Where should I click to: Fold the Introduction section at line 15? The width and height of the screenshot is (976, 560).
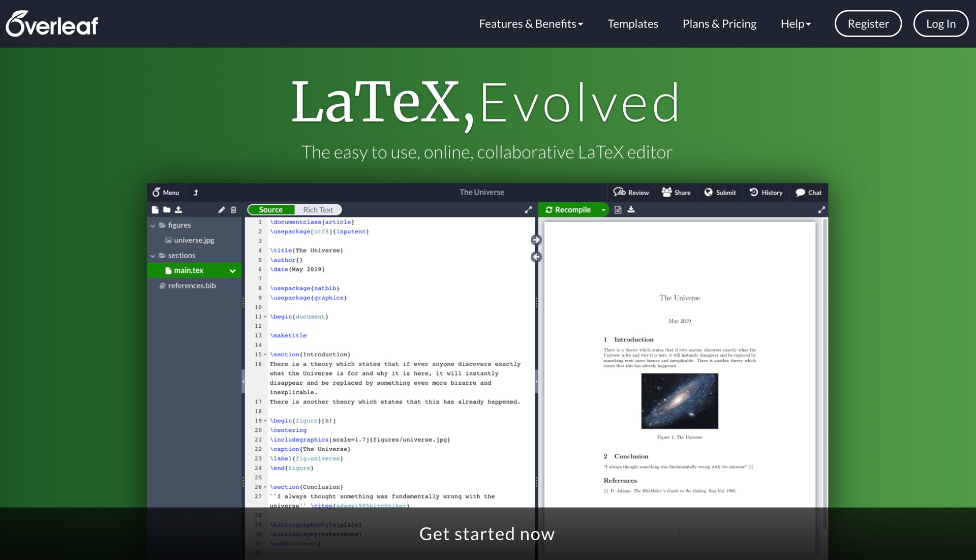[265, 355]
